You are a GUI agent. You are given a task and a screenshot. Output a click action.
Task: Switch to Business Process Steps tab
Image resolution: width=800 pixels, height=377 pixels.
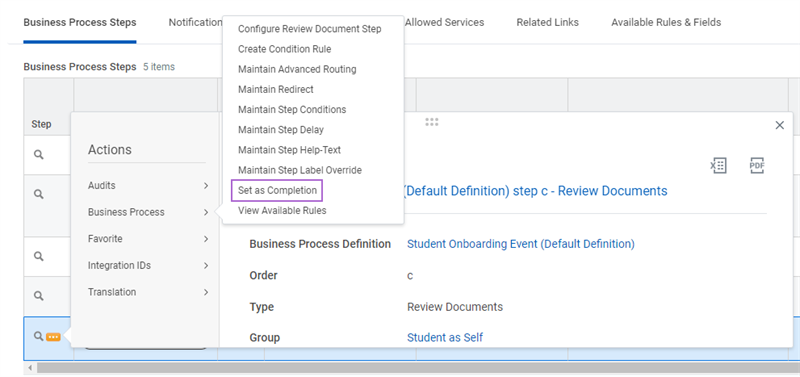(x=80, y=22)
